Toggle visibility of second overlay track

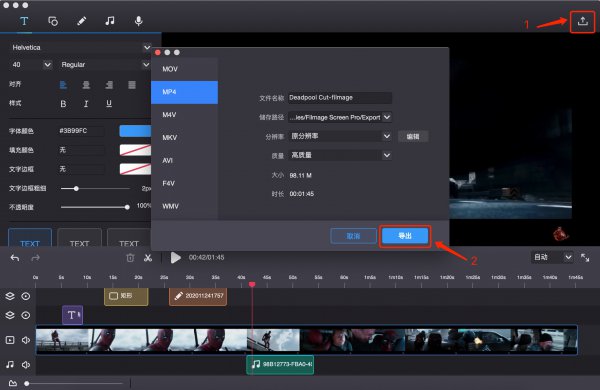[x=26, y=315]
